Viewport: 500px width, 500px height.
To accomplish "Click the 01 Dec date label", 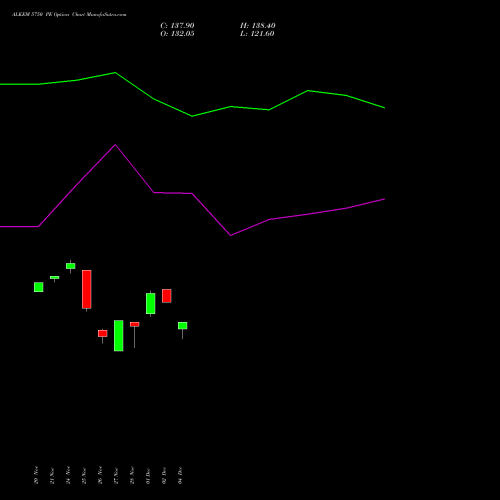I will (x=148, y=475).
